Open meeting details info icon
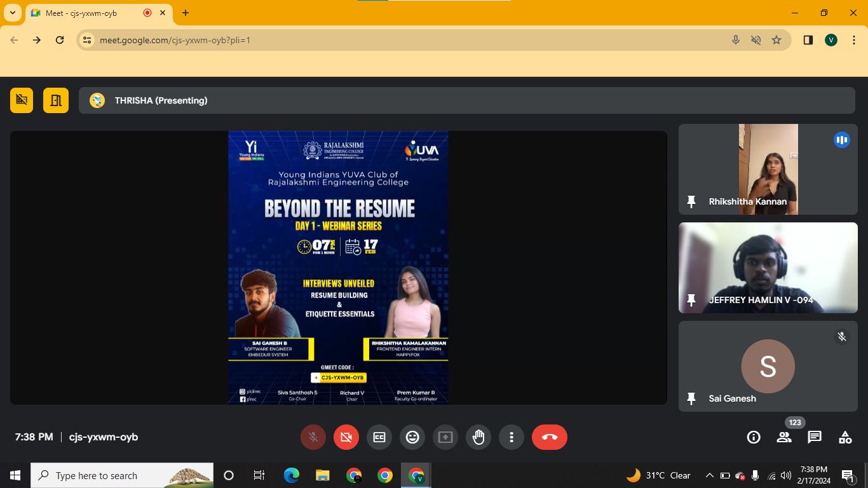 click(x=754, y=437)
